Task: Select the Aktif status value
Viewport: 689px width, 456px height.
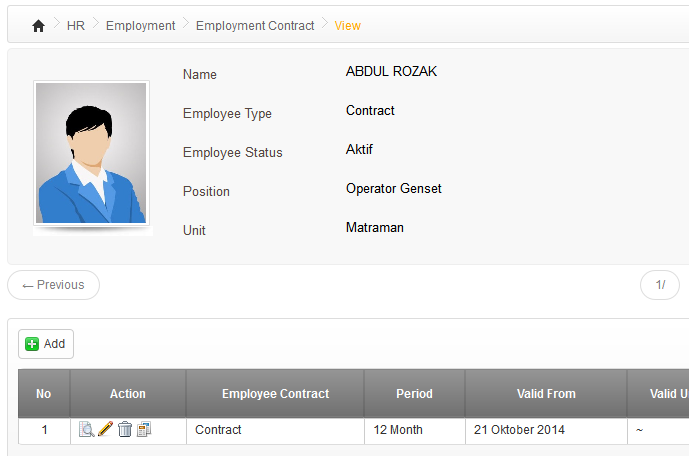Action: 359,149
